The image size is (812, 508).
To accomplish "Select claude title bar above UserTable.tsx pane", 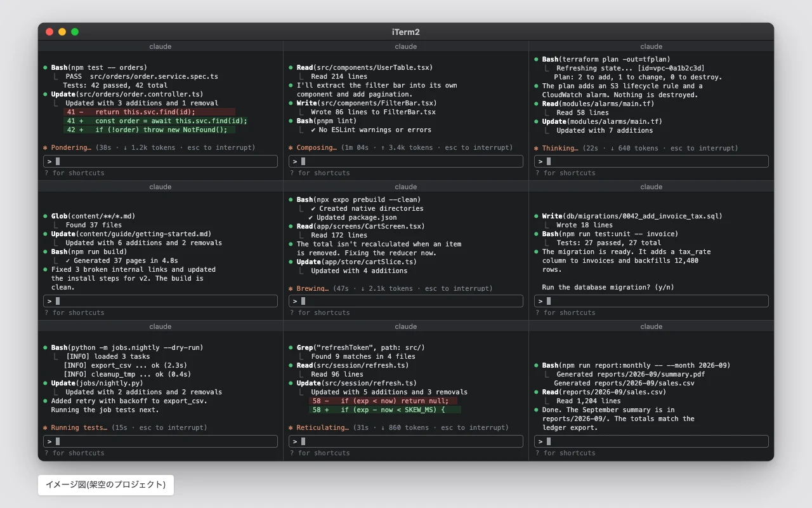I will tap(406, 46).
